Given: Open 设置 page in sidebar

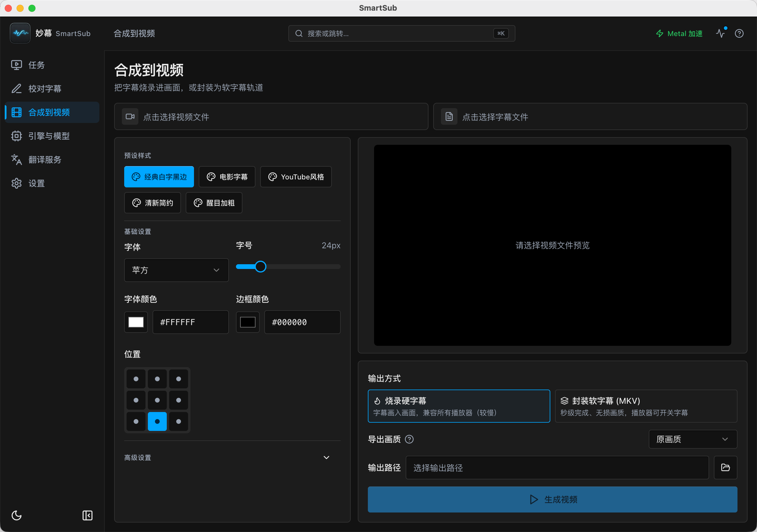Looking at the screenshot, I should (52, 183).
